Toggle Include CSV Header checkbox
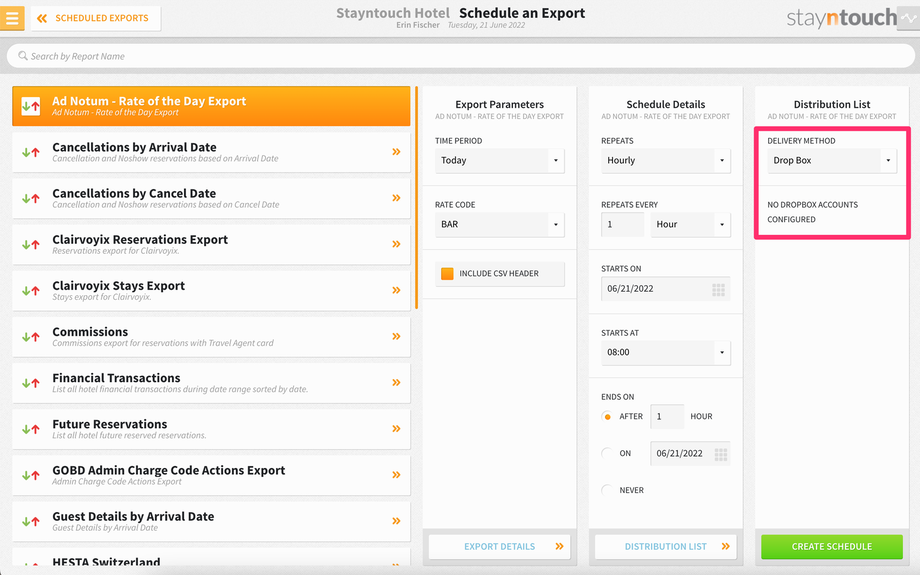The image size is (920, 575). (x=447, y=273)
